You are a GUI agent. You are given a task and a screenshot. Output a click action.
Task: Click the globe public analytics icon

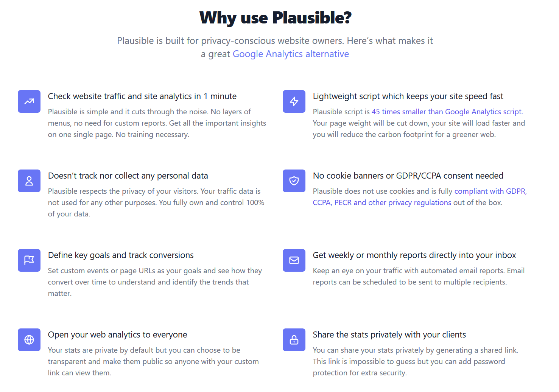(x=29, y=340)
